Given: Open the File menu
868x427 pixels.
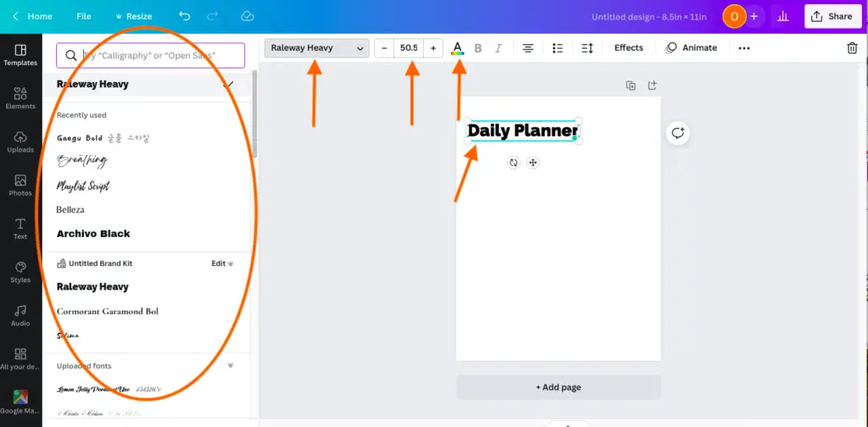Looking at the screenshot, I should click(x=84, y=17).
